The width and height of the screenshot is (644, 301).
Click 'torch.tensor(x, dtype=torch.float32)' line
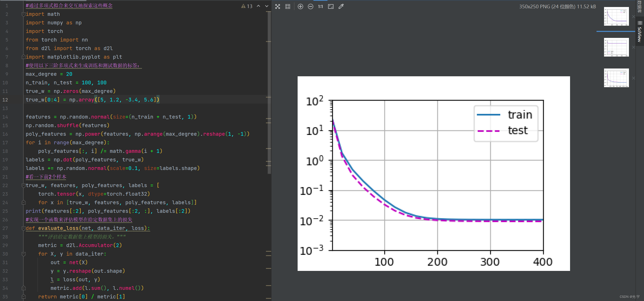coord(94,194)
